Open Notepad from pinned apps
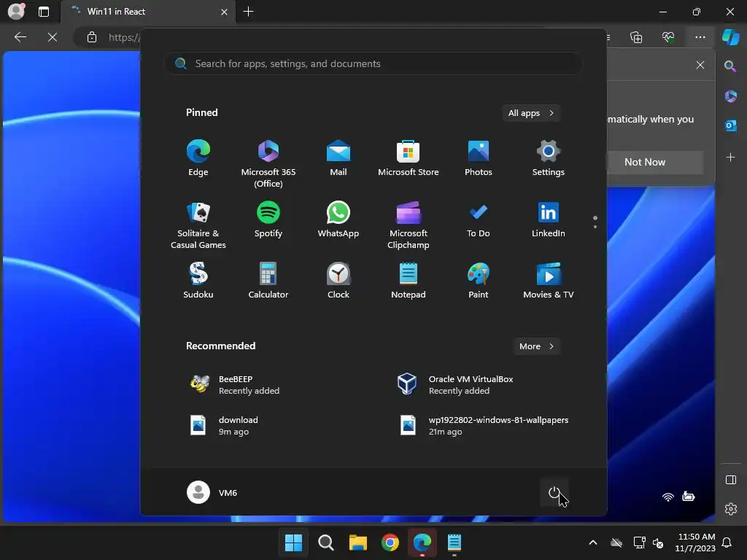747x560 pixels. tap(409, 281)
